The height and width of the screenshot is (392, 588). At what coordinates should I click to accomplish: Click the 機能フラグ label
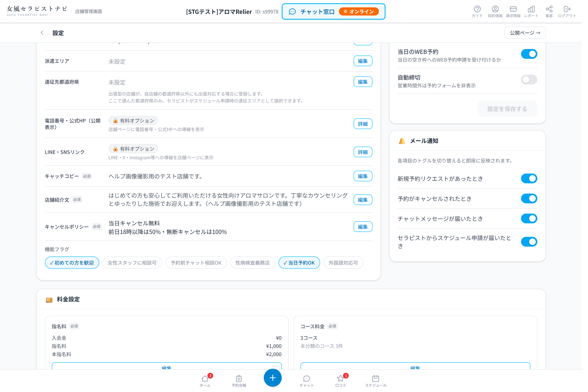click(57, 252)
